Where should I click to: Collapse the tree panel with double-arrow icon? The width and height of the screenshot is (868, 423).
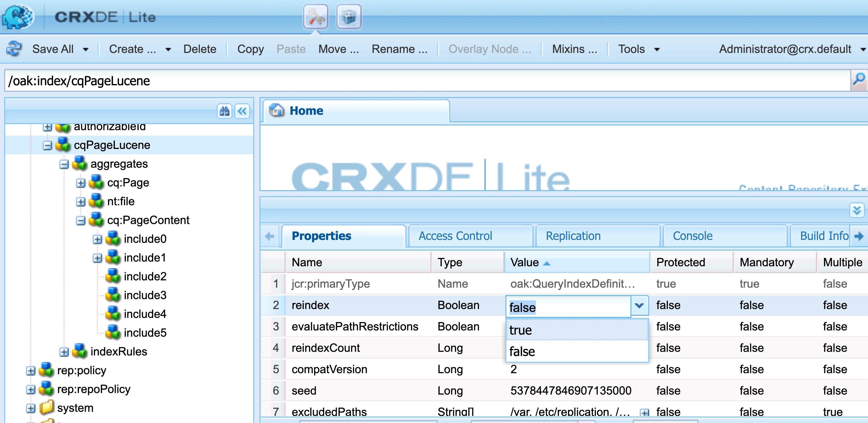pos(242,111)
